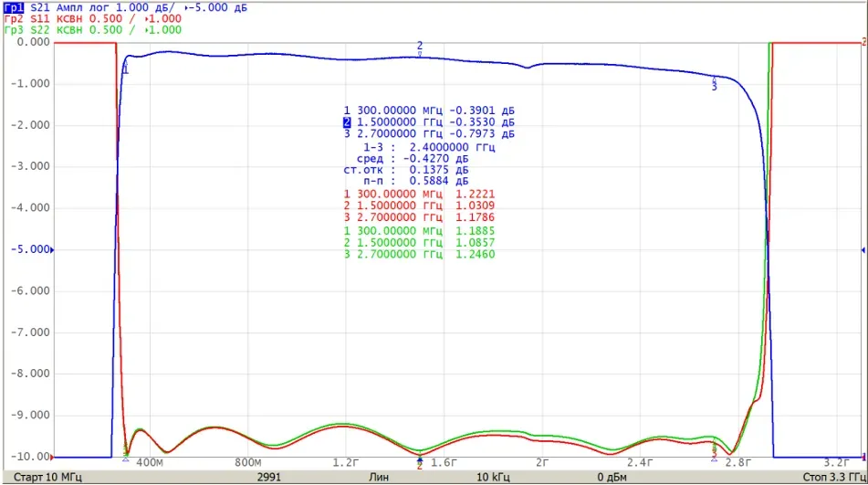The width and height of the screenshot is (868, 485).
Task: Select S21 marker 3 readout -0.7973 дБ
Action: pyautogui.click(x=429, y=134)
